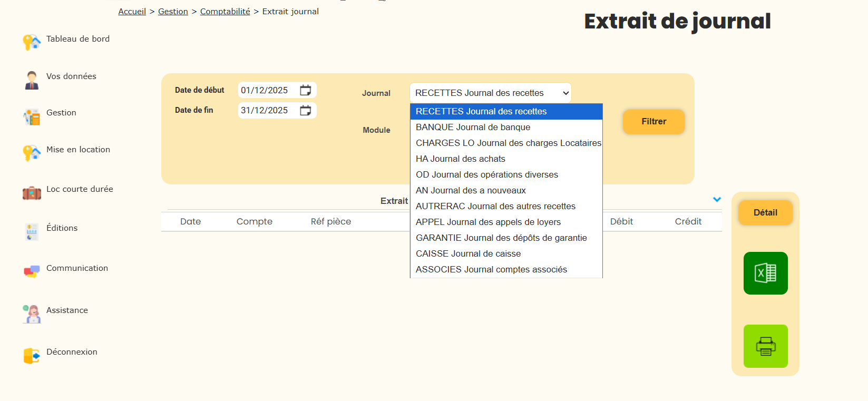Image resolution: width=868 pixels, height=401 pixels.
Task: Open Communication chat bubbles icon
Action: tap(32, 271)
